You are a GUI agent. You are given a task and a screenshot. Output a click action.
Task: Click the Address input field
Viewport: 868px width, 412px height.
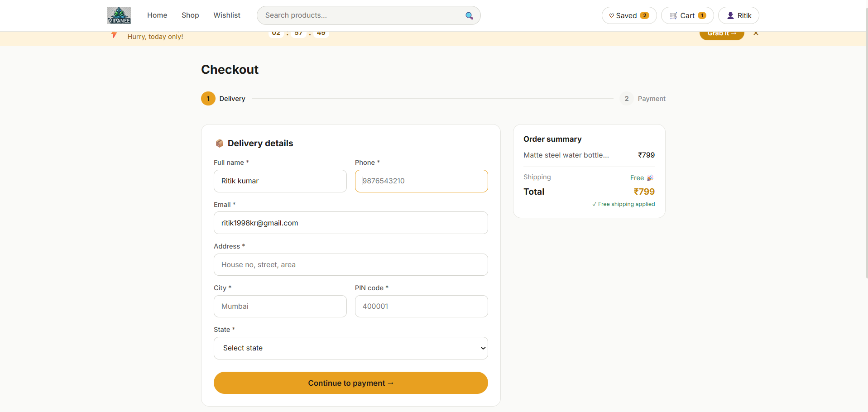(350, 264)
